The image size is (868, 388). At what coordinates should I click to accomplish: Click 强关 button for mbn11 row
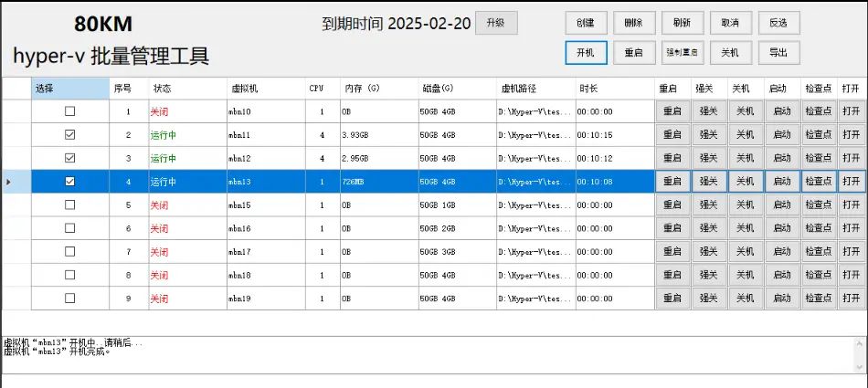(x=708, y=135)
